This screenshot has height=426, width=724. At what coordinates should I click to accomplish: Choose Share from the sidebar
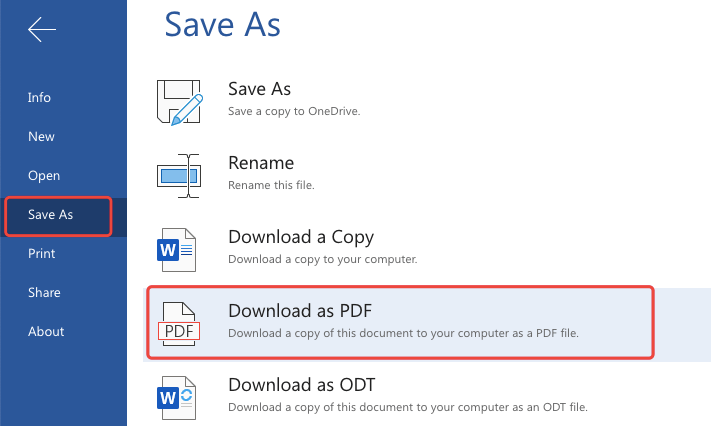click(44, 293)
